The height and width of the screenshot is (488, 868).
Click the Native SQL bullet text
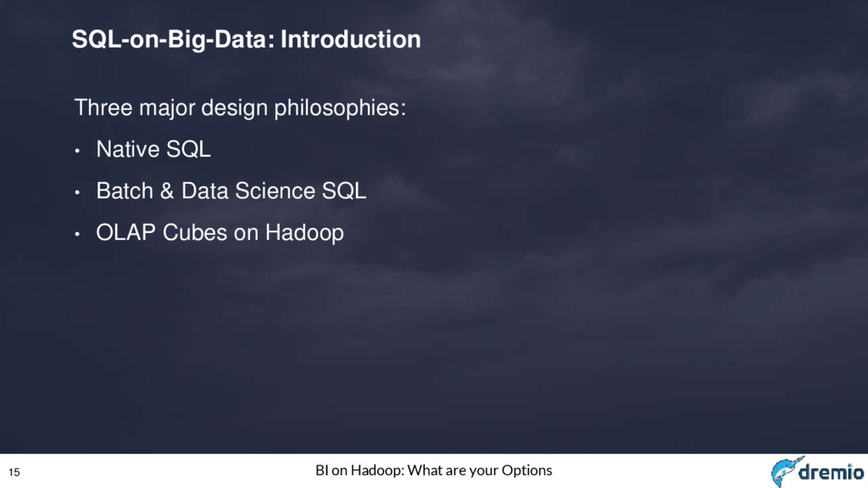point(153,149)
